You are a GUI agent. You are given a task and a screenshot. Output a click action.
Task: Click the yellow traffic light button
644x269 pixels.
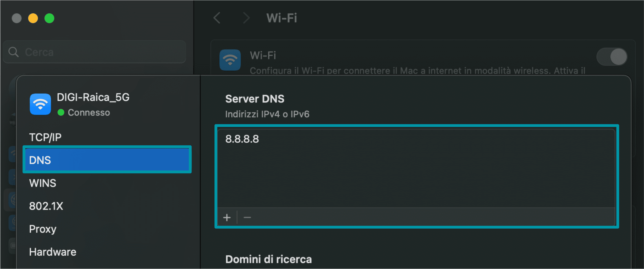(x=33, y=18)
